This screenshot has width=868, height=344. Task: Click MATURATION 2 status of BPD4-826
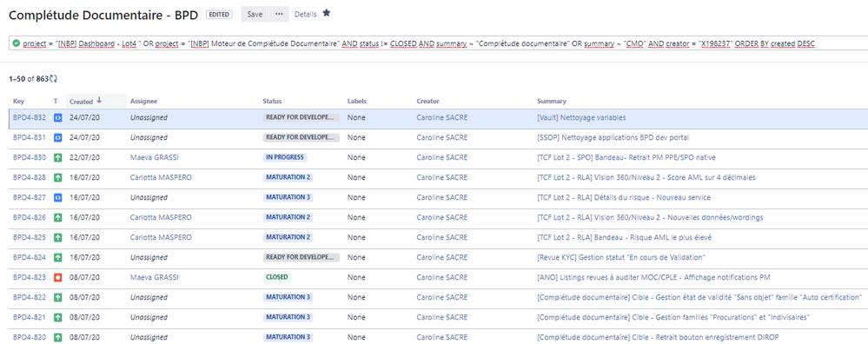click(288, 217)
